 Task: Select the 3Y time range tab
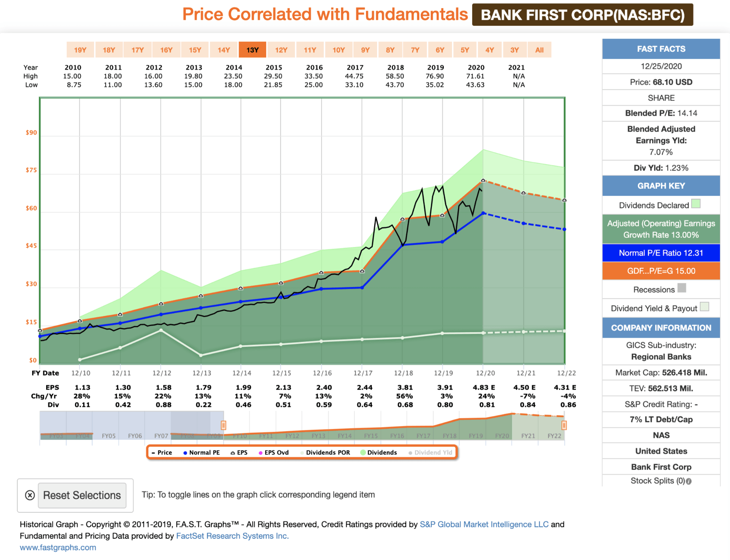pos(515,50)
